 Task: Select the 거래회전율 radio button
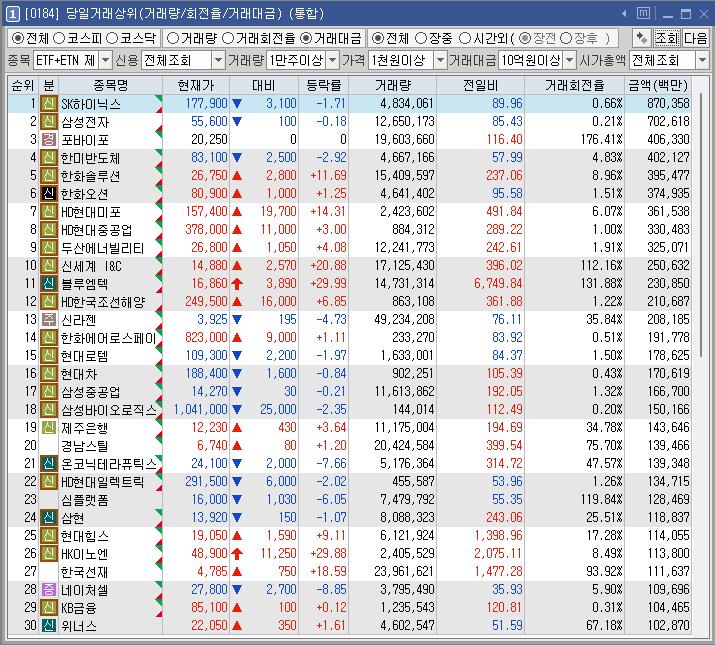(228, 38)
